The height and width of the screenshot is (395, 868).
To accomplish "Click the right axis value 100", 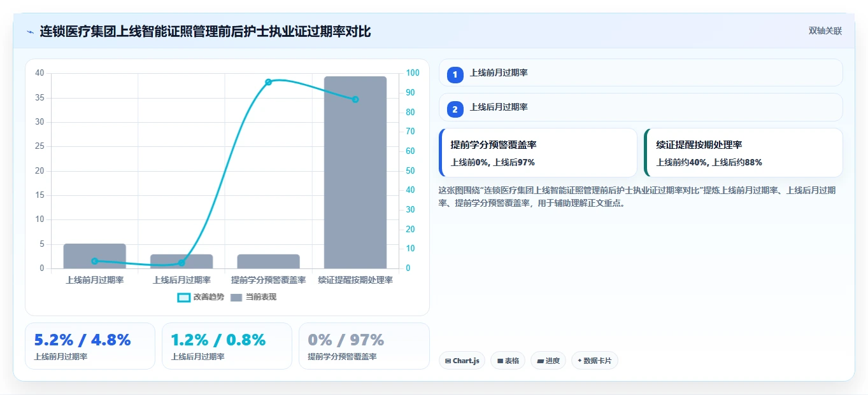I will point(413,73).
